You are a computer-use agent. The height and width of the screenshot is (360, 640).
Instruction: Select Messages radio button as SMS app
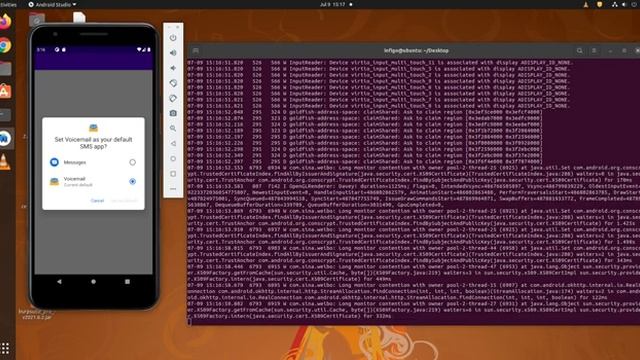click(132, 162)
